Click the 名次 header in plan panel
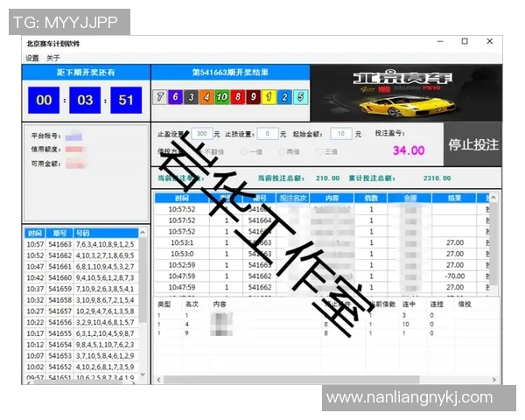Image resolution: width=525 pixels, height=420 pixels. pyautogui.click(x=192, y=304)
